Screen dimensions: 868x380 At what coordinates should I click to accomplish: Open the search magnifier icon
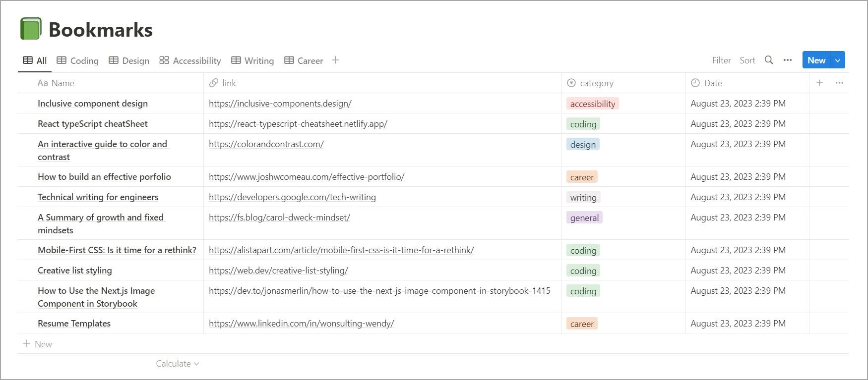769,60
